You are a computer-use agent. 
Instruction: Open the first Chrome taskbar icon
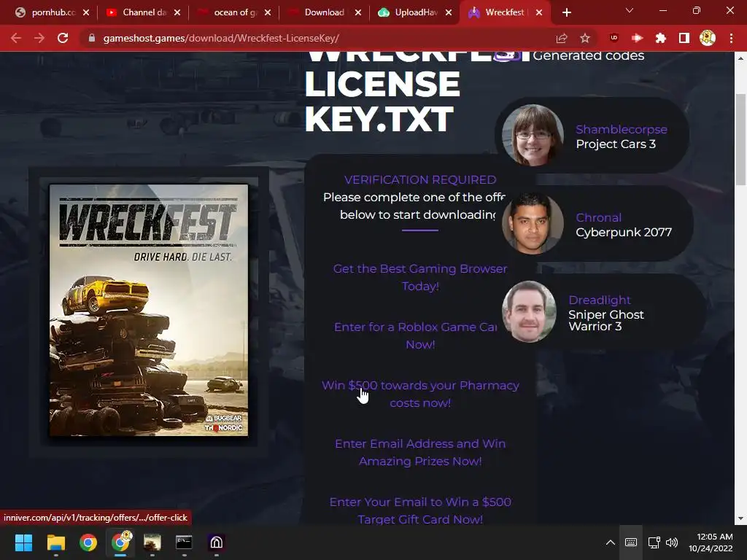coord(88,542)
